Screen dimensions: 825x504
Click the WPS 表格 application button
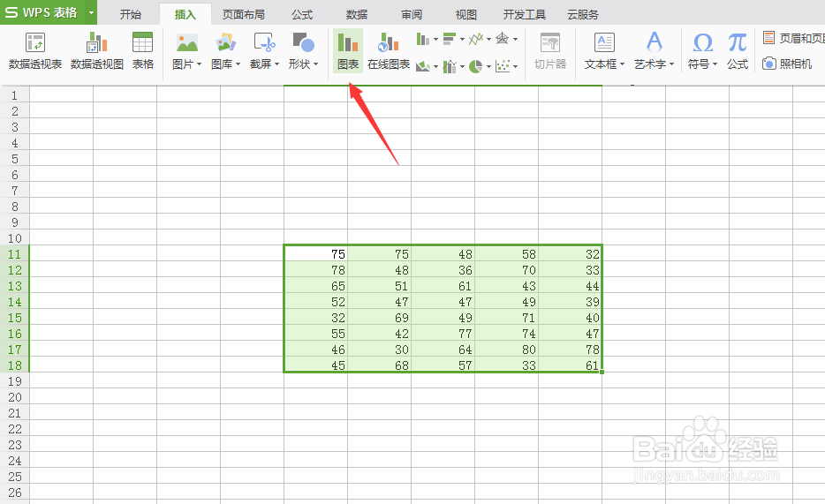point(42,12)
